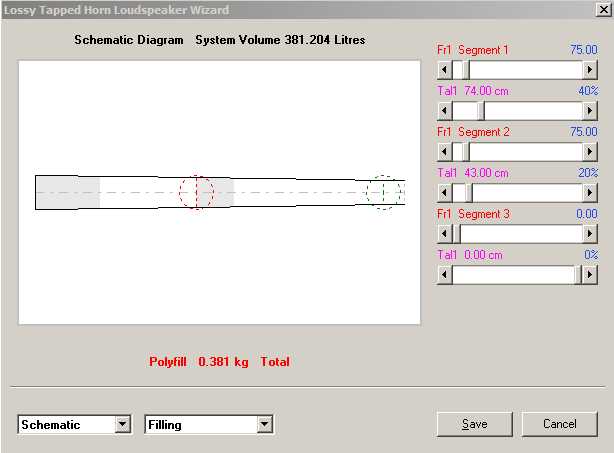Screen dimensions: 614x453
Task: Open the Filling mode dropdown
Action: [265, 424]
